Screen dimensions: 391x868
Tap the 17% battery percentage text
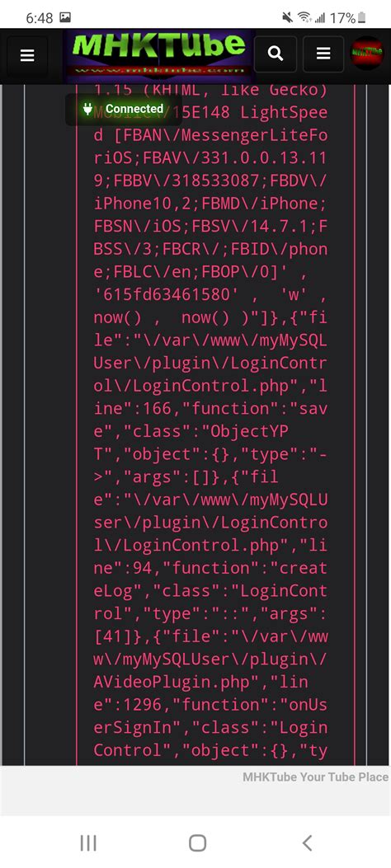342,18
